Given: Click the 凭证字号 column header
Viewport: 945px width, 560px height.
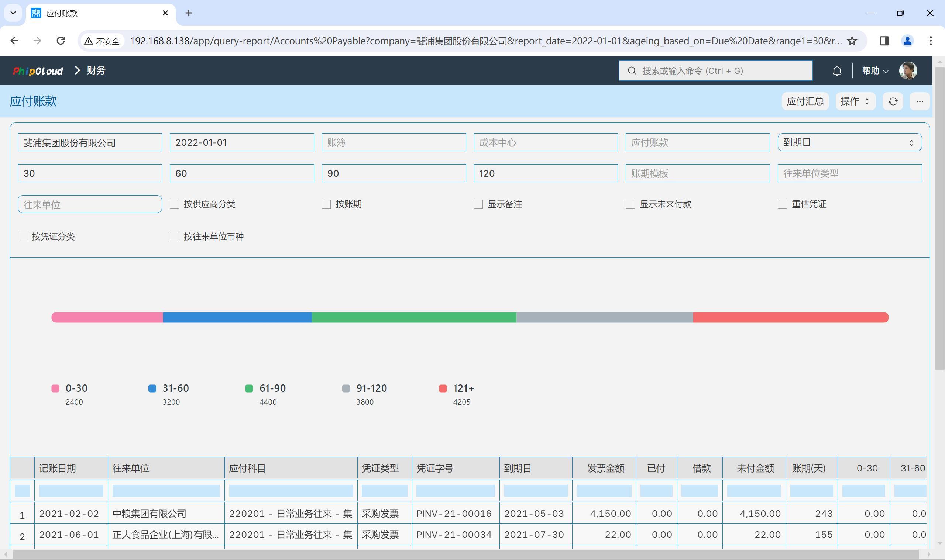Looking at the screenshot, I should tap(456, 468).
